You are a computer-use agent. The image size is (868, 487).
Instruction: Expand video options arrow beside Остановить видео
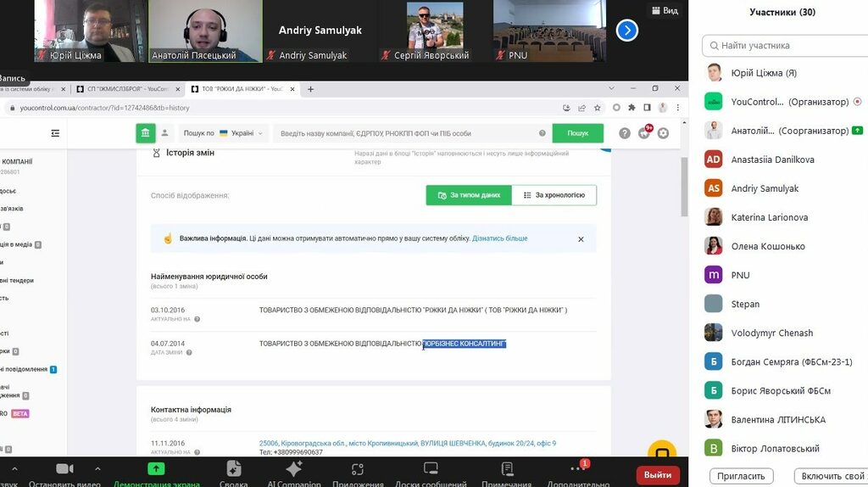(x=97, y=467)
